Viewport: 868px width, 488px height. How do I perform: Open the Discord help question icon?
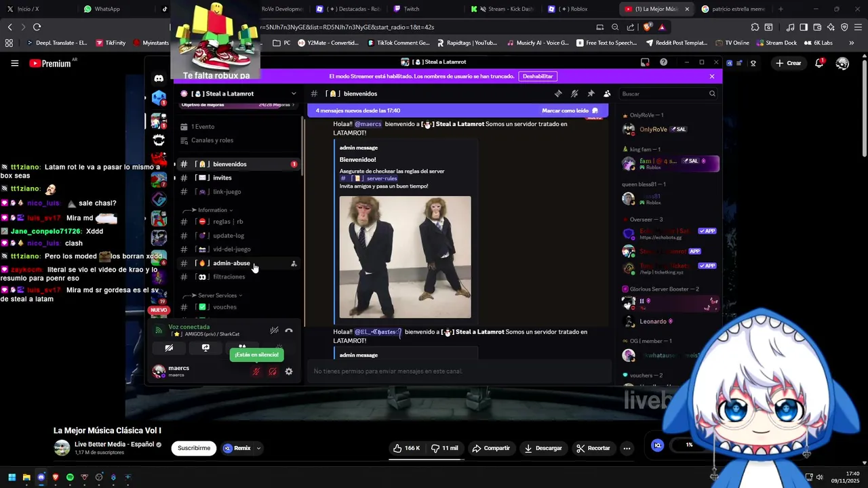(x=663, y=62)
